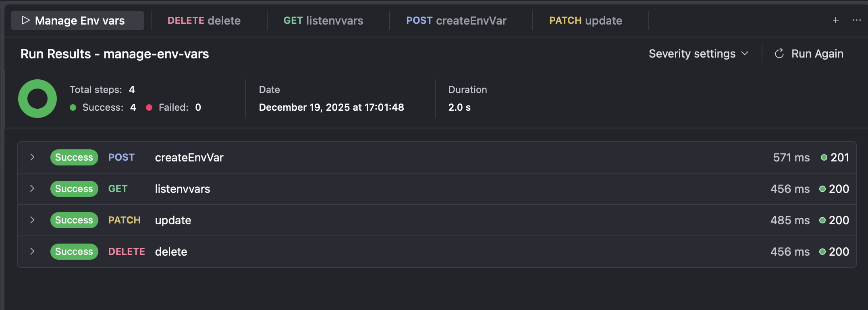Image resolution: width=868 pixels, height=310 pixels.
Task: Click the Success badge on createEnvVar row
Action: 74,157
